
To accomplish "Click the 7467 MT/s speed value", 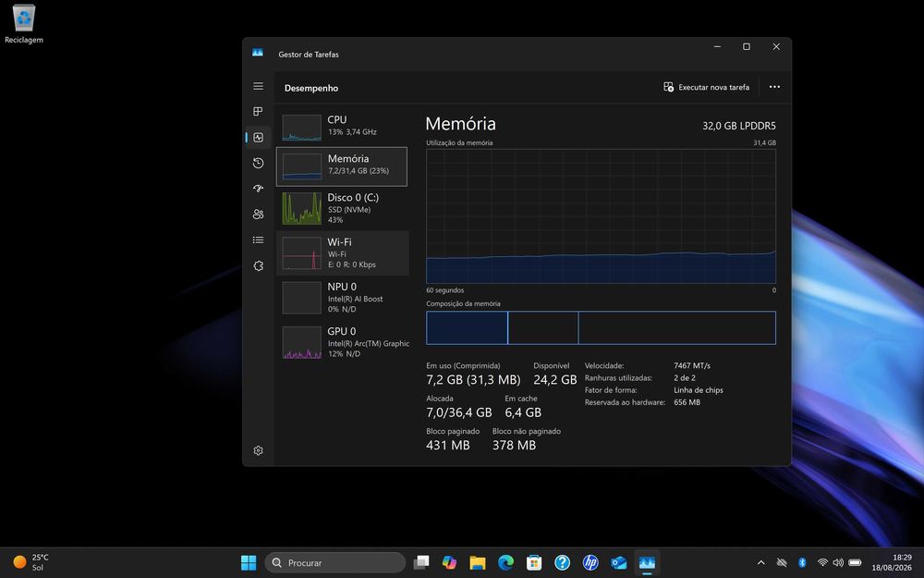I will [x=692, y=365].
